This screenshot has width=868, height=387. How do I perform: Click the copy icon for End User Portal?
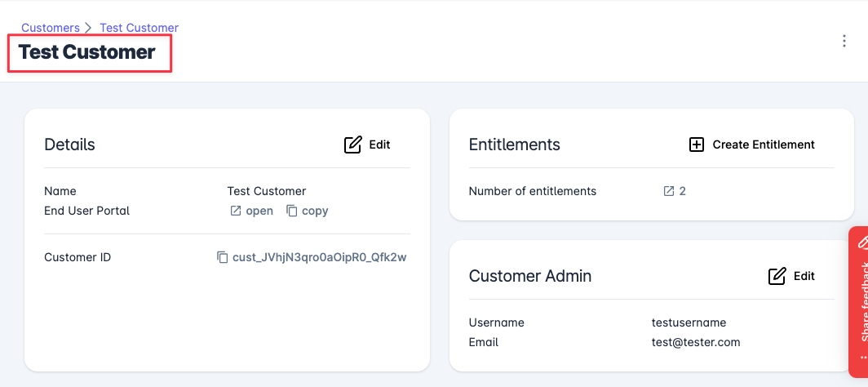click(292, 211)
